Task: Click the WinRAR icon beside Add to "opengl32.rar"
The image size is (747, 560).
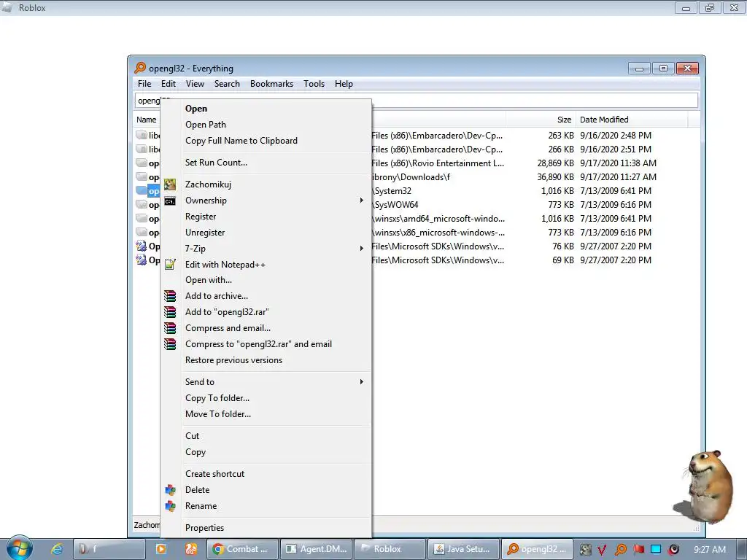Action: click(x=170, y=312)
